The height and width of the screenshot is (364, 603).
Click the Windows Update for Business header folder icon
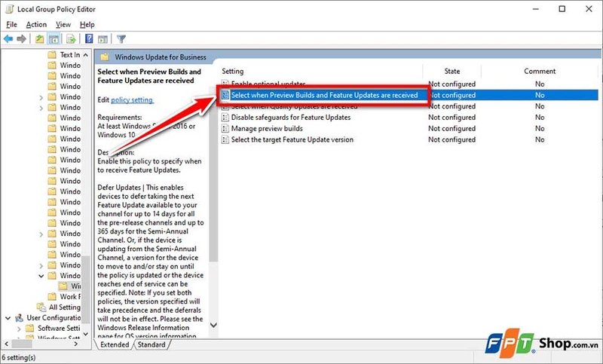click(105, 57)
